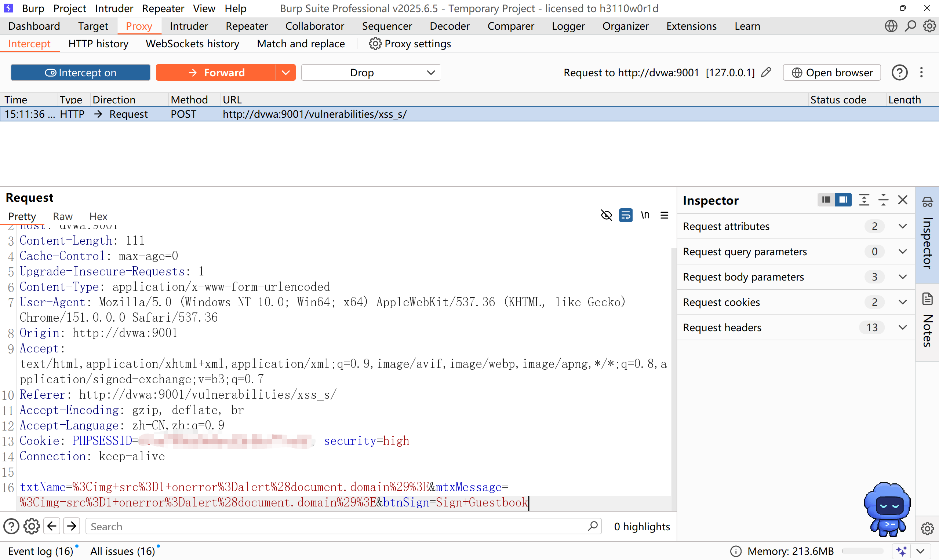Open the Burp menu

(33, 8)
